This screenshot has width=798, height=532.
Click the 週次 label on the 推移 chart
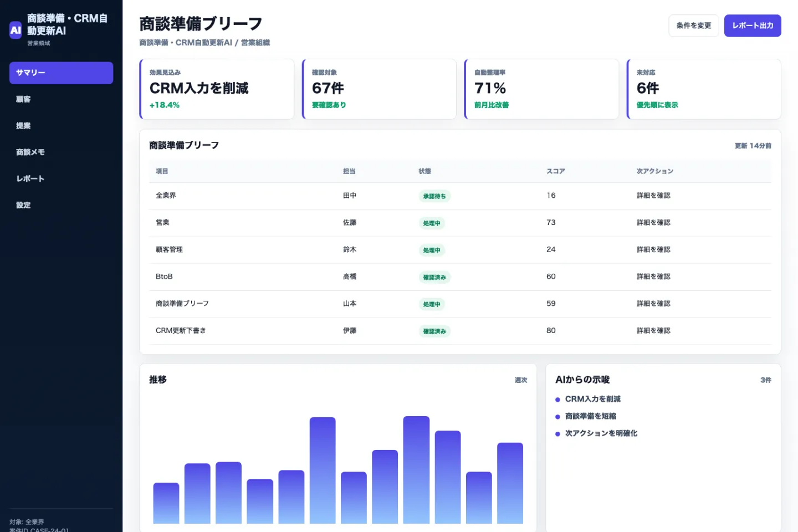(520, 380)
